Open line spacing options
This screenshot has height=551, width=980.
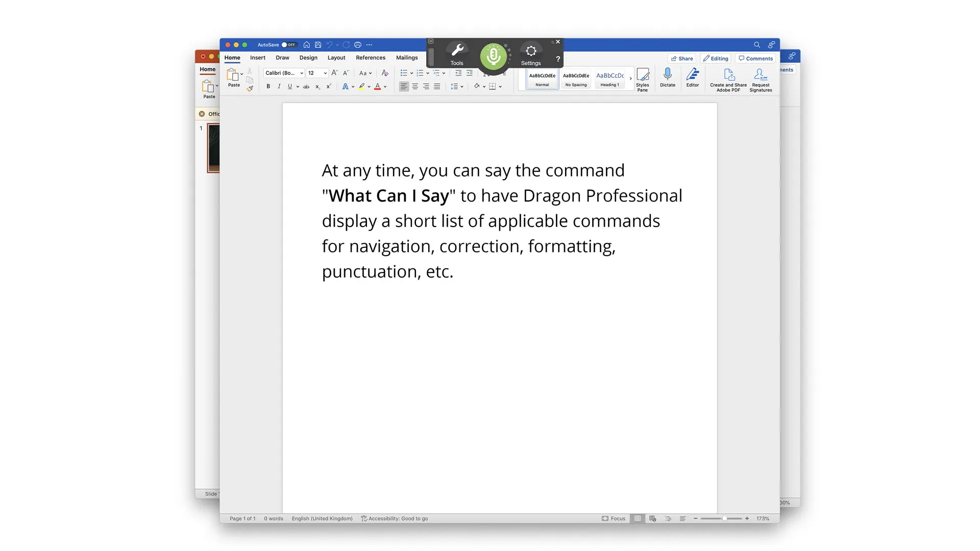[456, 87]
